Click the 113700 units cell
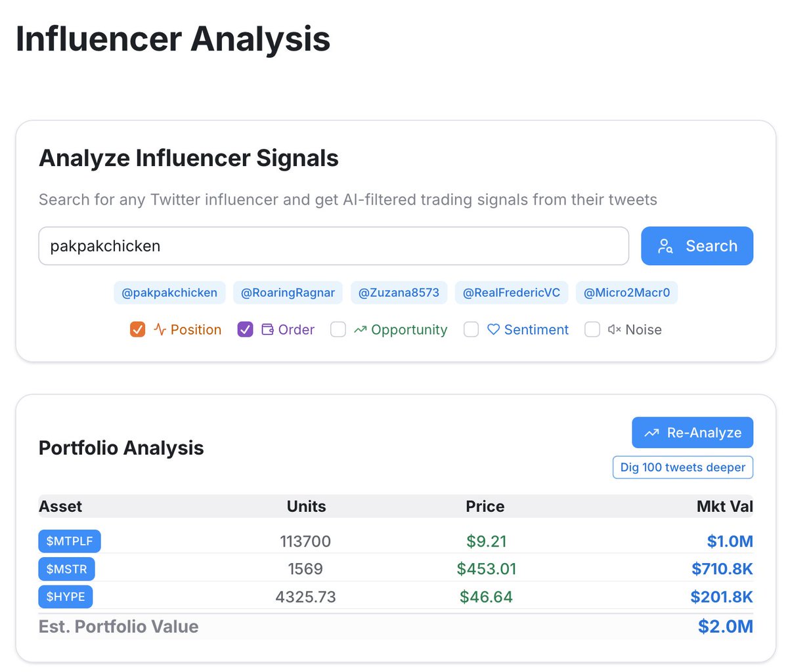The height and width of the screenshot is (672, 788). (x=305, y=541)
